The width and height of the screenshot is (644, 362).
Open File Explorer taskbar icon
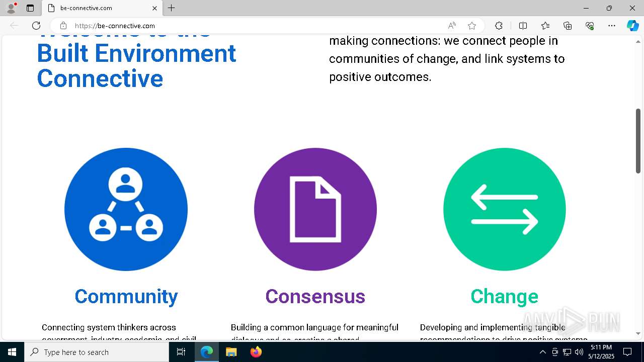pyautogui.click(x=231, y=352)
